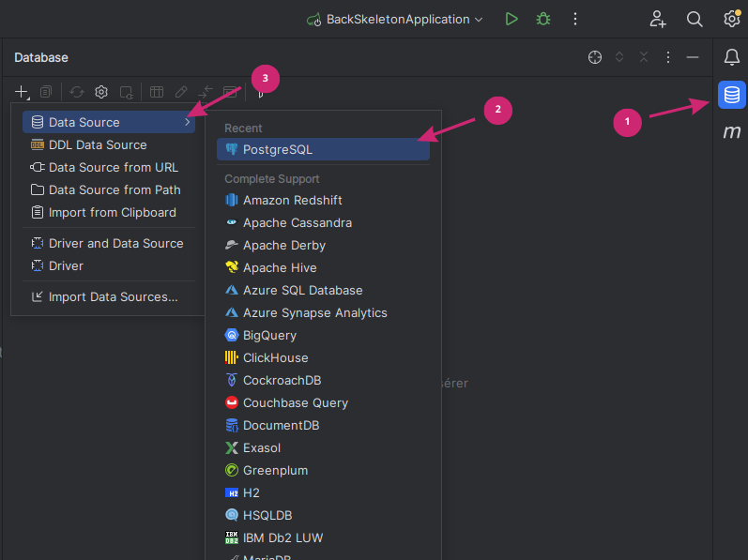The width and height of the screenshot is (748, 560).
Task: Choose Driver and Data Source
Action: 109,243
